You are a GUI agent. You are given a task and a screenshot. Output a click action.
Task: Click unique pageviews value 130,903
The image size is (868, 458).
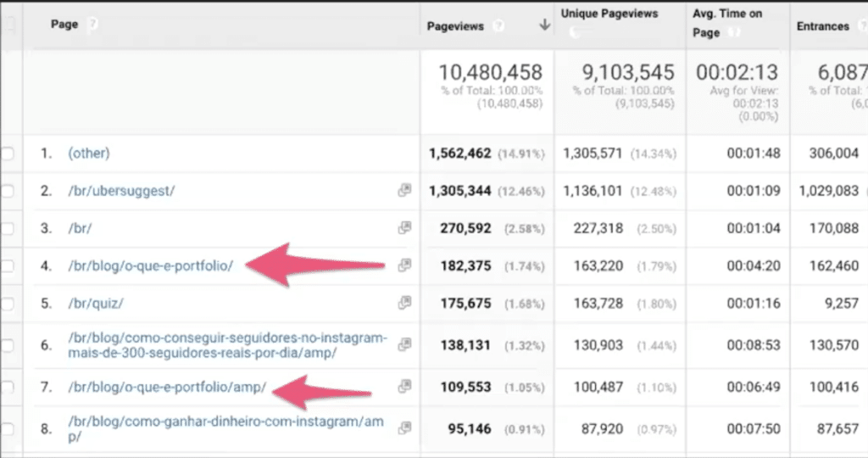tap(598, 345)
